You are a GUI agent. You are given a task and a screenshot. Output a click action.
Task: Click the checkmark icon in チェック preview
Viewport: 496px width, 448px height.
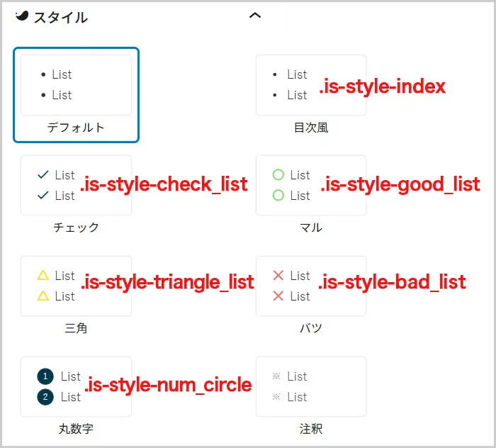click(x=43, y=174)
